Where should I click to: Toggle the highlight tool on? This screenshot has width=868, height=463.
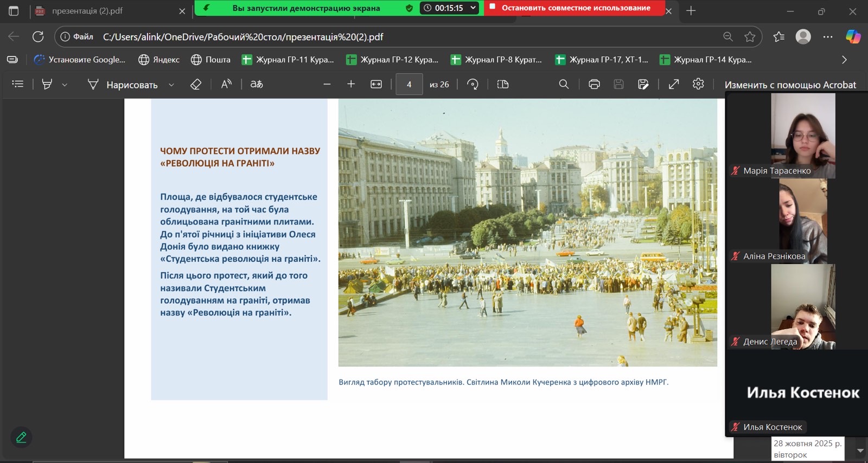click(47, 84)
